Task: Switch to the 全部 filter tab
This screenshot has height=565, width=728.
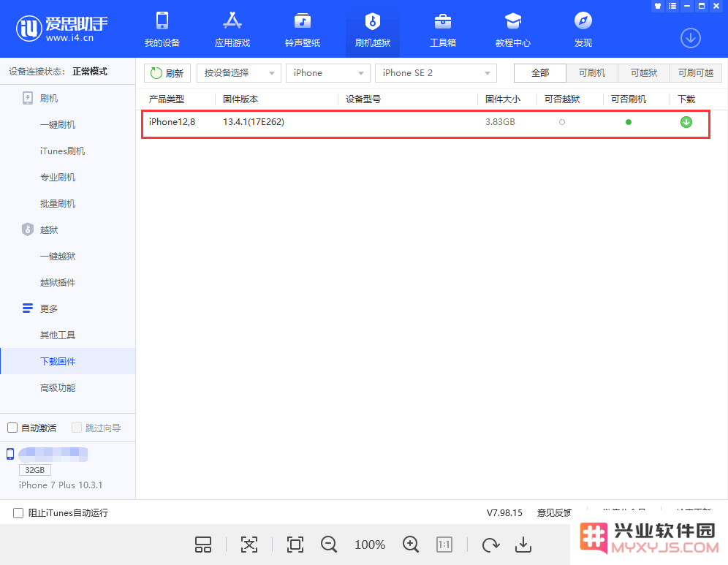Action: (540, 73)
